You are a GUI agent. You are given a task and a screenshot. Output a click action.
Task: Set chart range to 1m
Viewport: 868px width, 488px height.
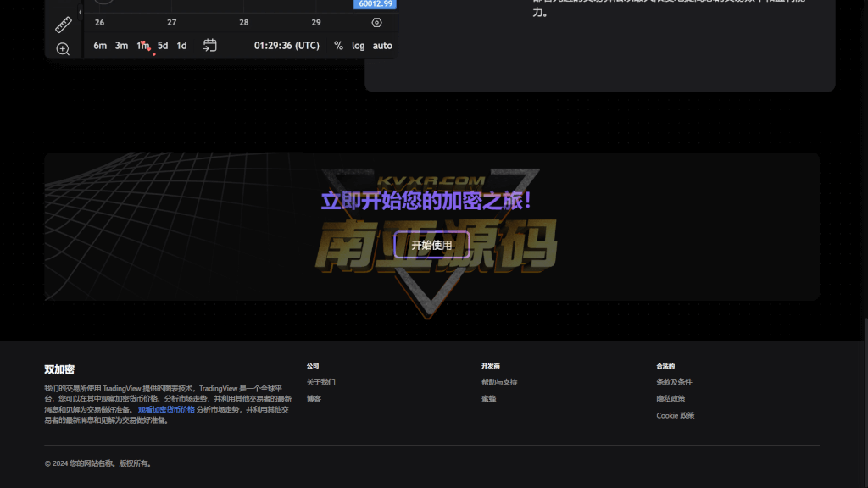(142, 46)
